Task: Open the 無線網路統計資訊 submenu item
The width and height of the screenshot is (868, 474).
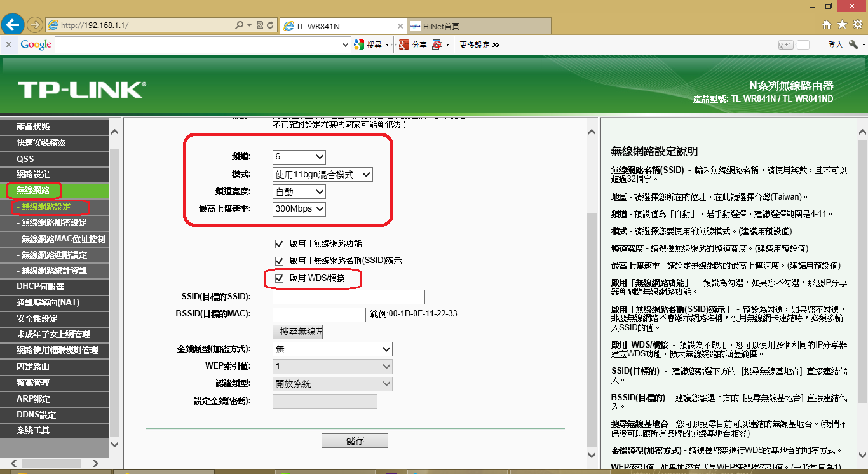Action: [55, 271]
